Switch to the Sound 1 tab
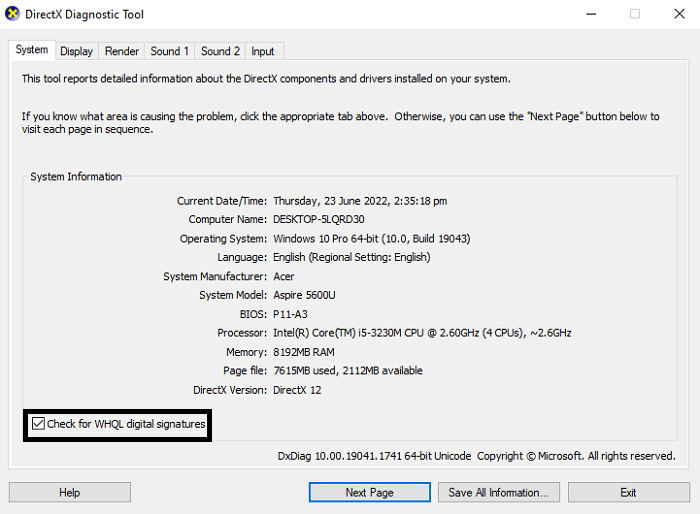This screenshot has height=514, width=700. pos(170,51)
